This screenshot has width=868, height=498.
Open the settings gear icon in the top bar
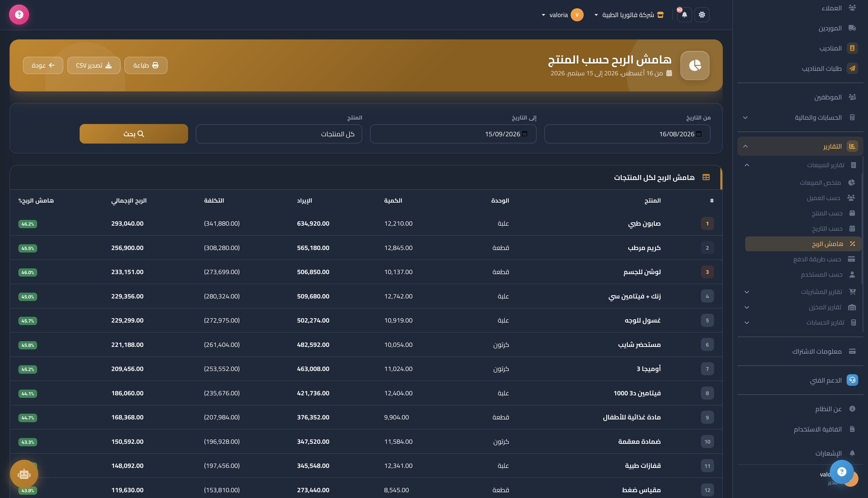(702, 15)
